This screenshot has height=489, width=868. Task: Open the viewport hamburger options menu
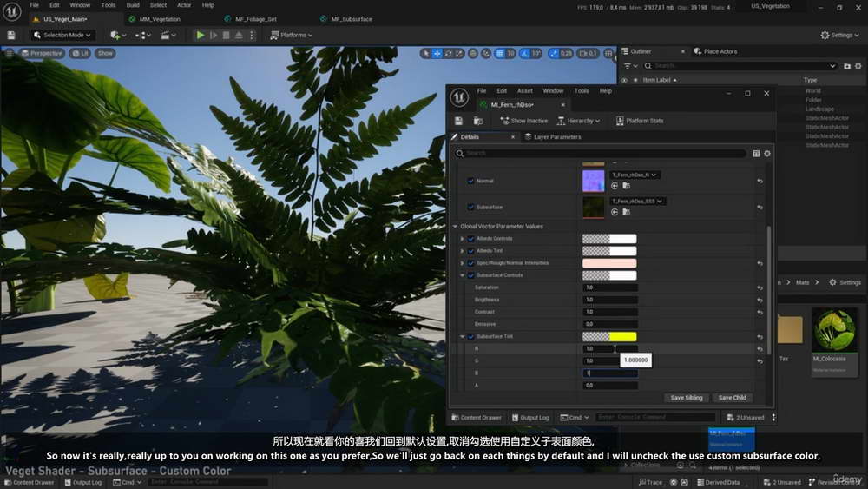coord(9,53)
